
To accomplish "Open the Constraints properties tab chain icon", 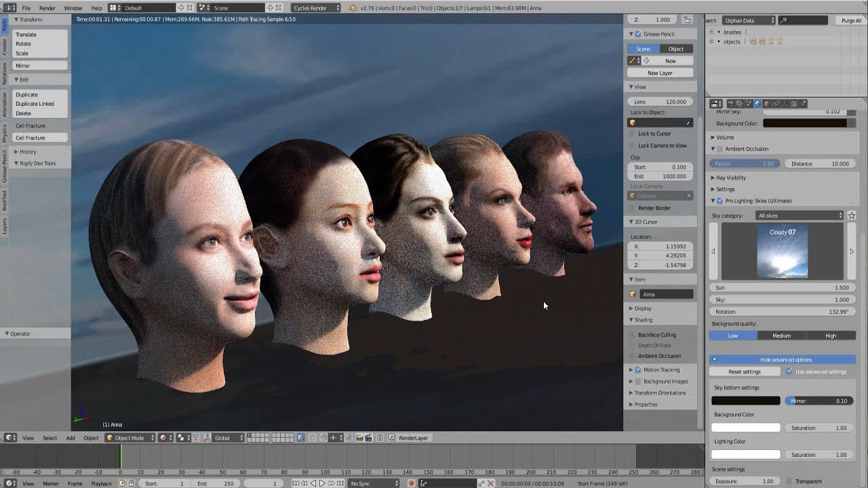I will [x=776, y=104].
